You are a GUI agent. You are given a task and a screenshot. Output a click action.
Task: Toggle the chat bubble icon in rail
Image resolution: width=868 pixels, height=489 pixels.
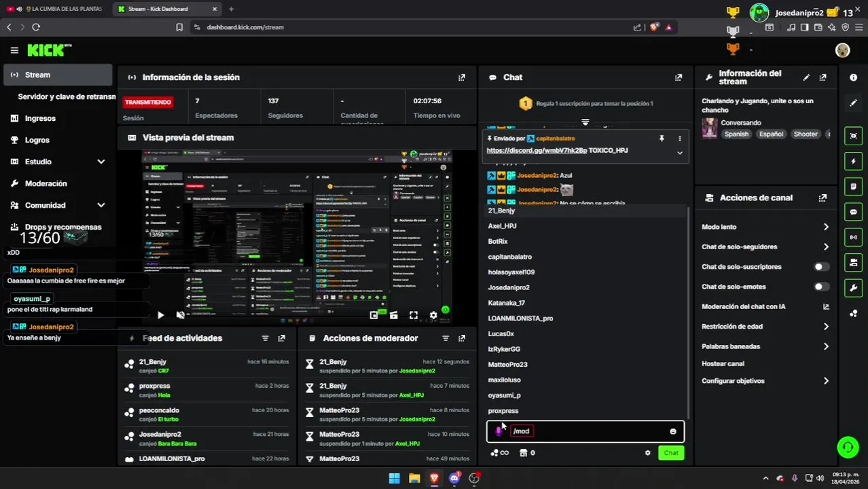click(854, 212)
